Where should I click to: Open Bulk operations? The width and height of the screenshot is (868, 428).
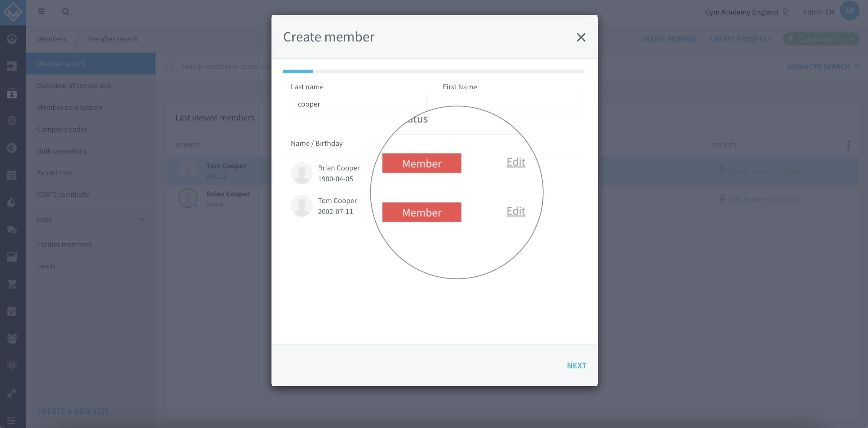coord(62,151)
